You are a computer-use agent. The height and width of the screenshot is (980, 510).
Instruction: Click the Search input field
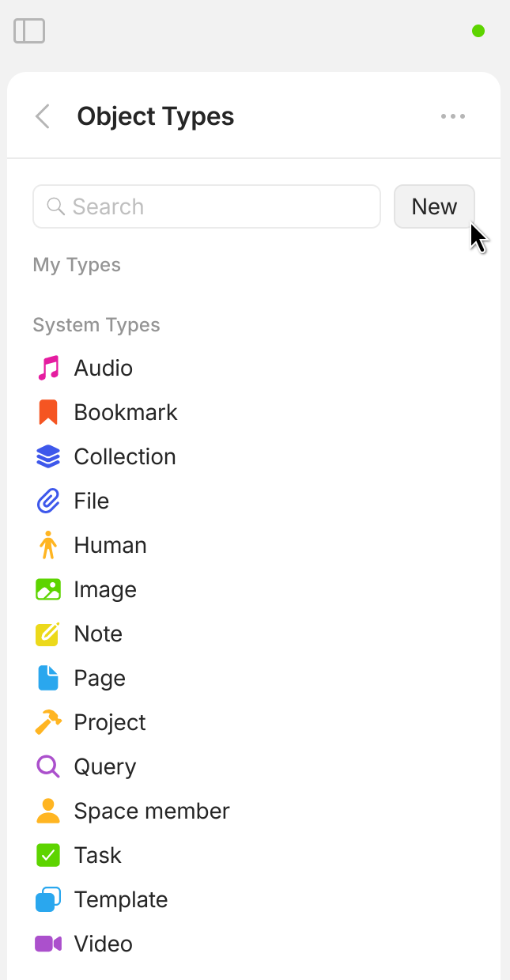coord(206,206)
